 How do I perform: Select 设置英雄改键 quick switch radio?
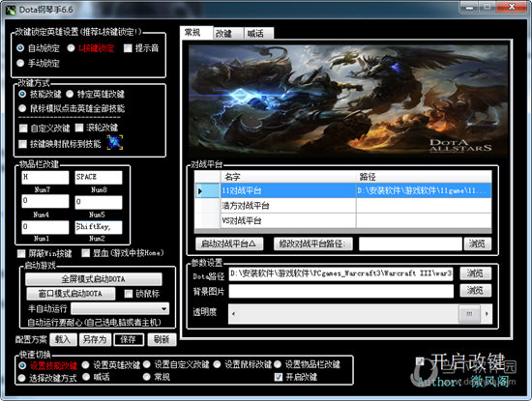tap(85, 364)
